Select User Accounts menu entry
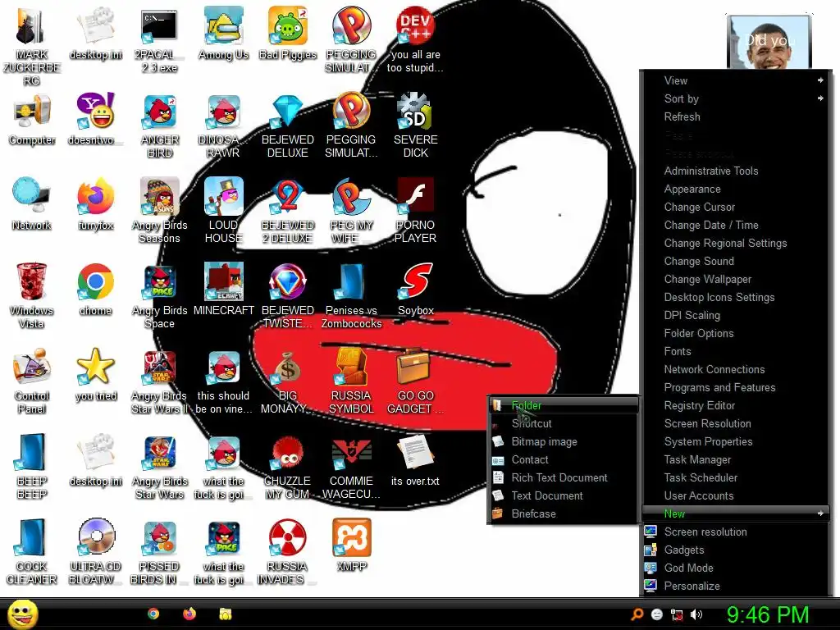 click(x=736, y=495)
